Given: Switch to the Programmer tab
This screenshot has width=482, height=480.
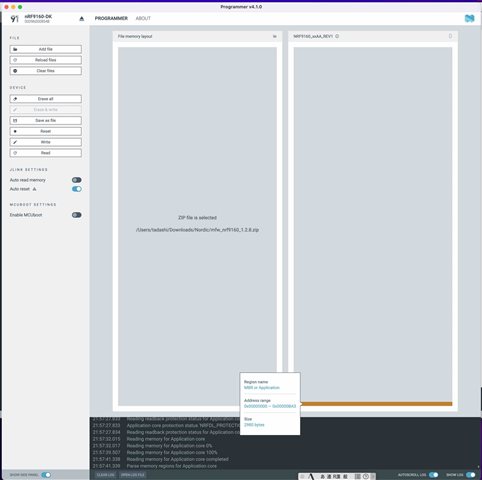Looking at the screenshot, I should 111,18.
